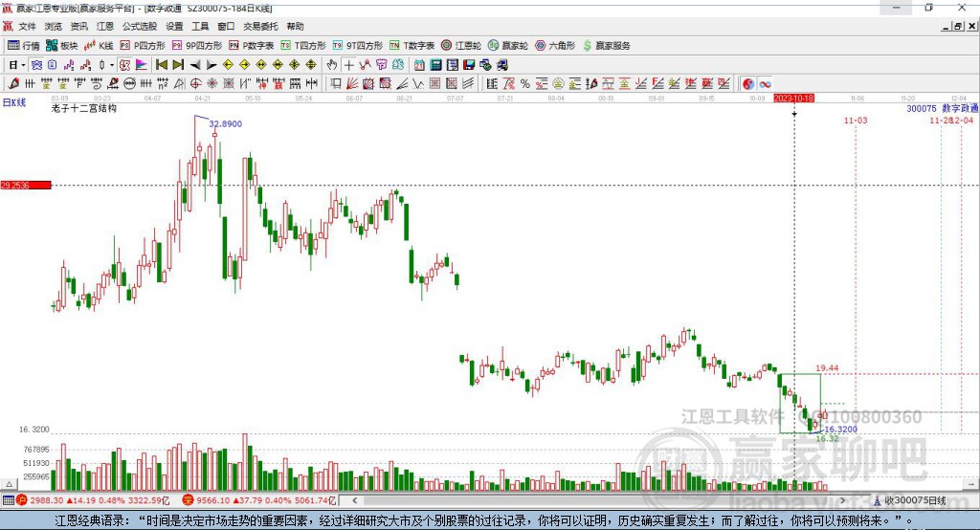Screen dimensions: 980x530
Task: Click the 日K线 chart label
Action: coord(14,102)
